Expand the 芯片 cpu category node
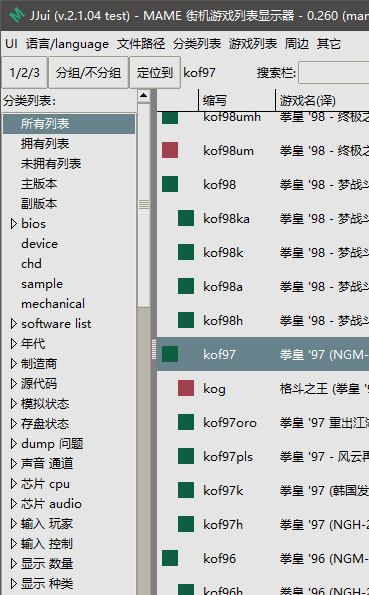Screen dimensions: 369x595 [x=14, y=483]
